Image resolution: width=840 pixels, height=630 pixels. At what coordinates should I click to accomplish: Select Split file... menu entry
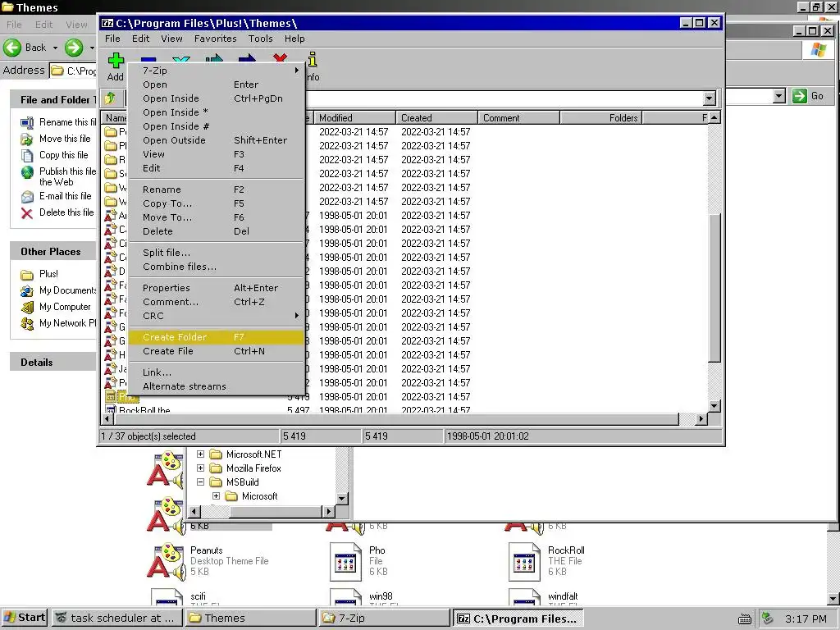click(x=217, y=253)
